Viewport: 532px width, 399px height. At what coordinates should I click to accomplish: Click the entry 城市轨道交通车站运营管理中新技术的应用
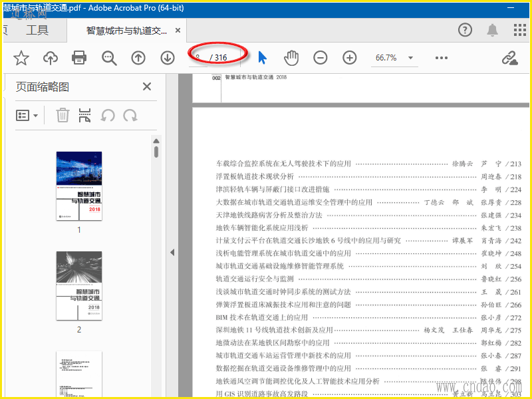[x=283, y=356]
